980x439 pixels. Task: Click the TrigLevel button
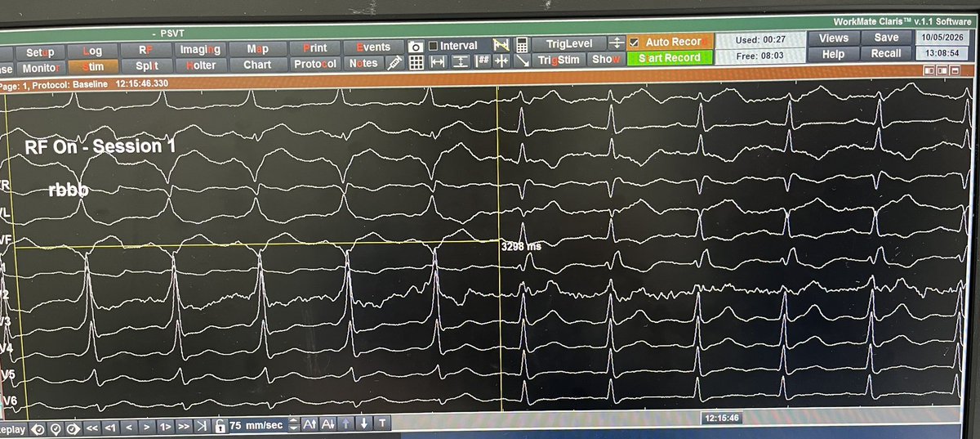568,43
